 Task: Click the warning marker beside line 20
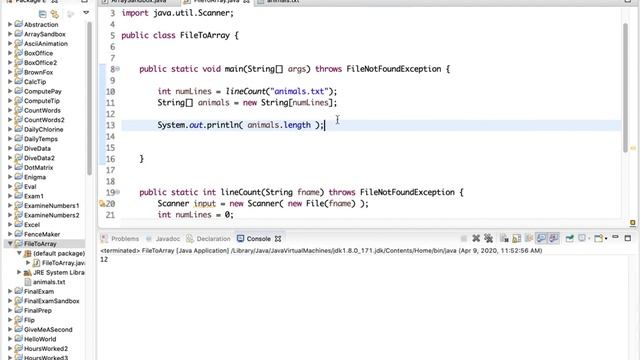[102, 203]
